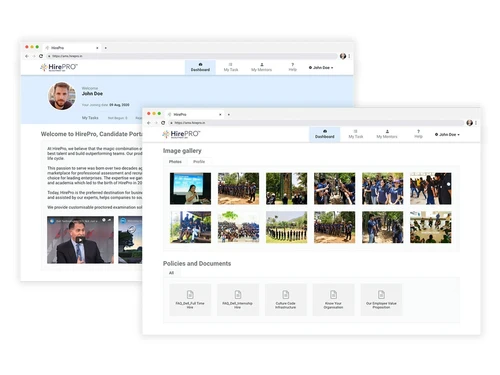
Task: Open the presentation screen photo in gallery
Action: pos(190,188)
